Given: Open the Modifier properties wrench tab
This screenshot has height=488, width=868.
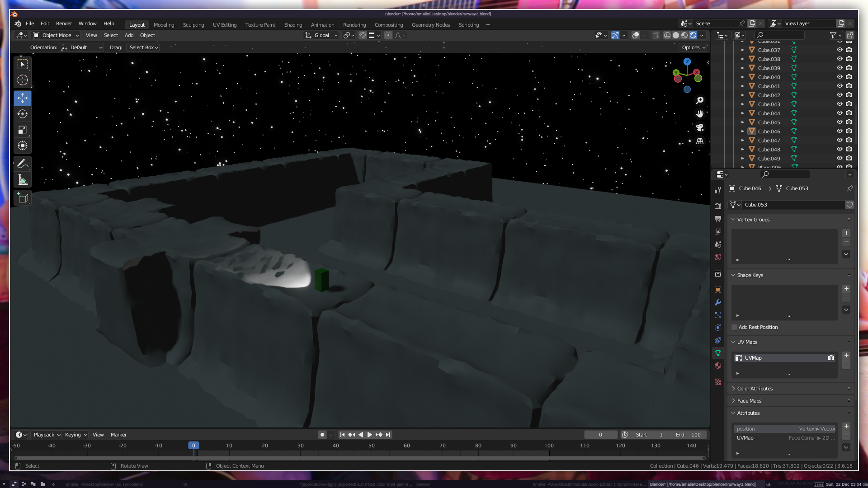Looking at the screenshot, I should pyautogui.click(x=718, y=302).
